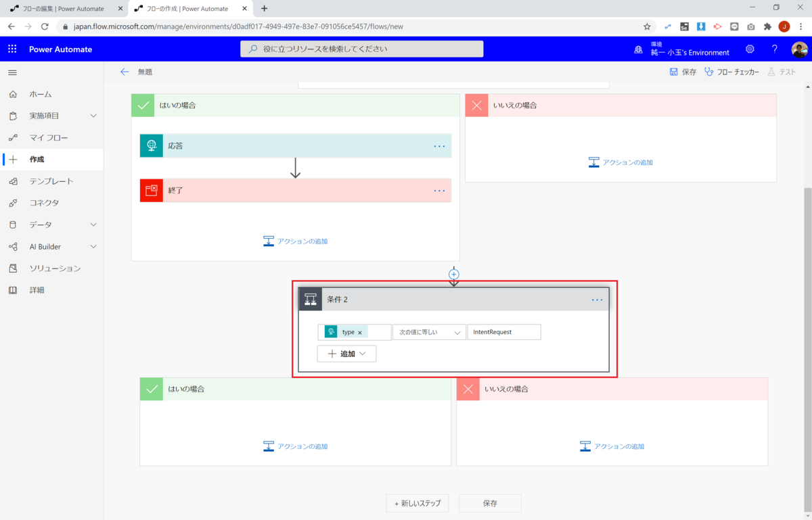Click the bottom 保存 button
Screen dimensions: 812x520
pos(490,503)
